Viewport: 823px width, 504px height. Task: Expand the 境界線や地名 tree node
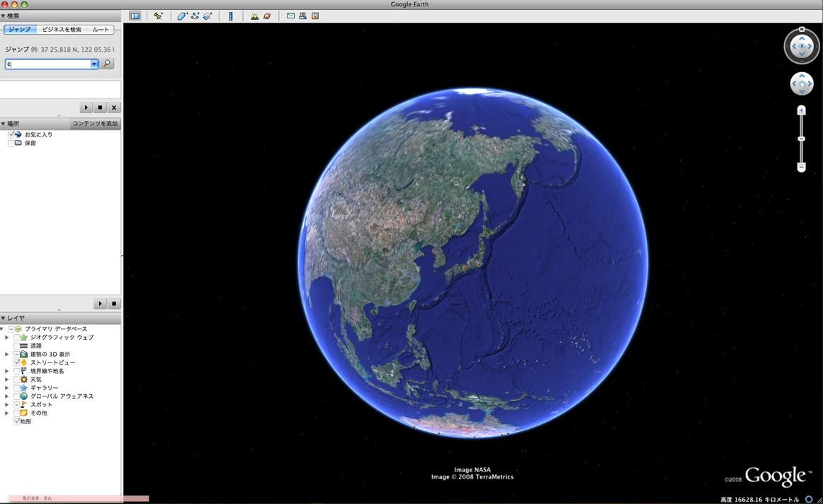tap(7, 371)
